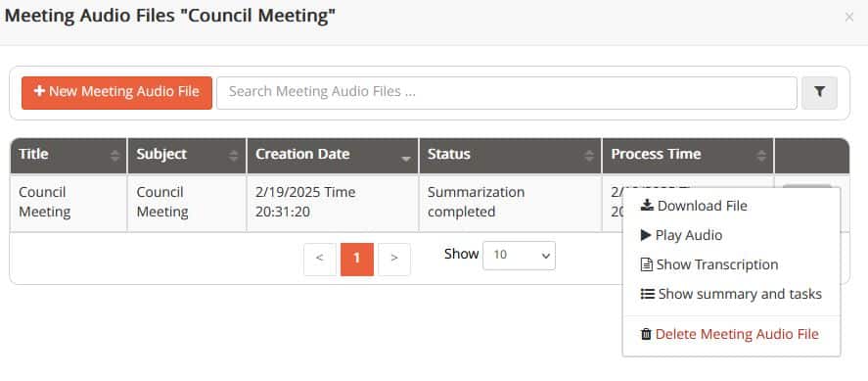
Task: Select Show summary and tasks option
Action: point(731,294)
